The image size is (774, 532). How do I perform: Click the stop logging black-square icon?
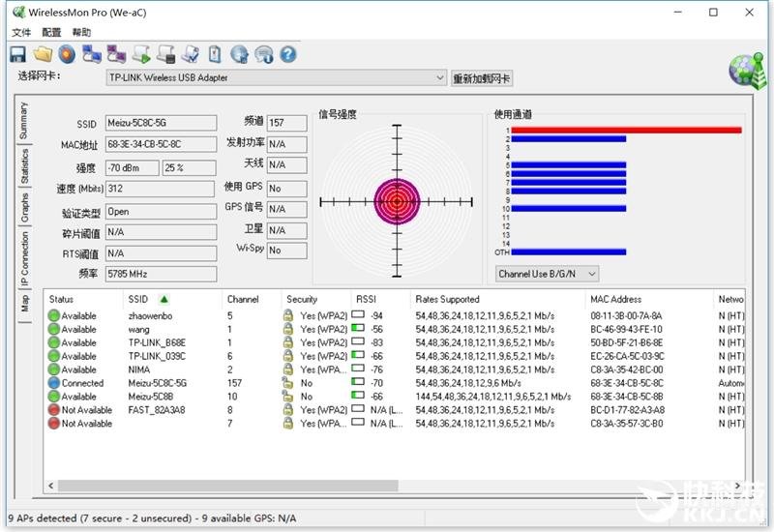coord(165,54)
